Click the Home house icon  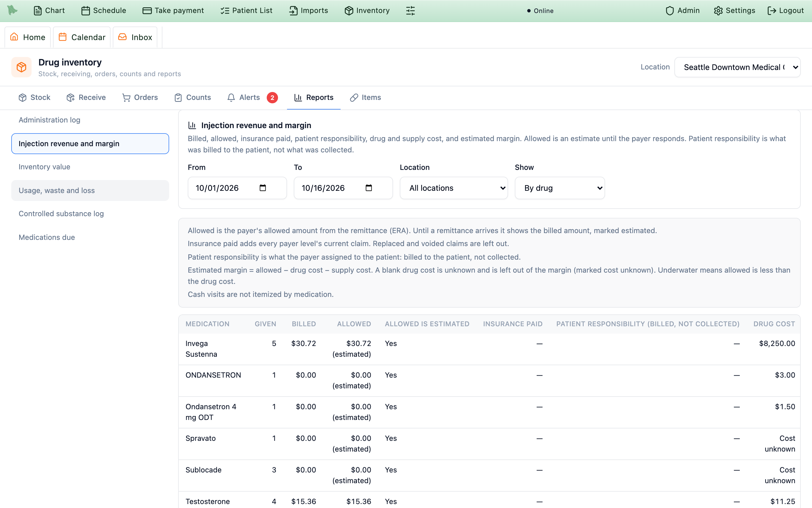coord(14,37)
